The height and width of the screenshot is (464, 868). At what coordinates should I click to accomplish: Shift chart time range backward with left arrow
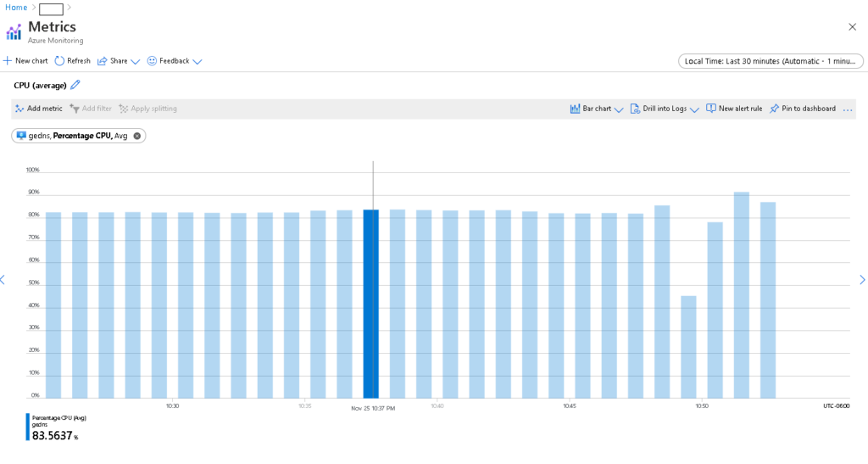[3, 280]
